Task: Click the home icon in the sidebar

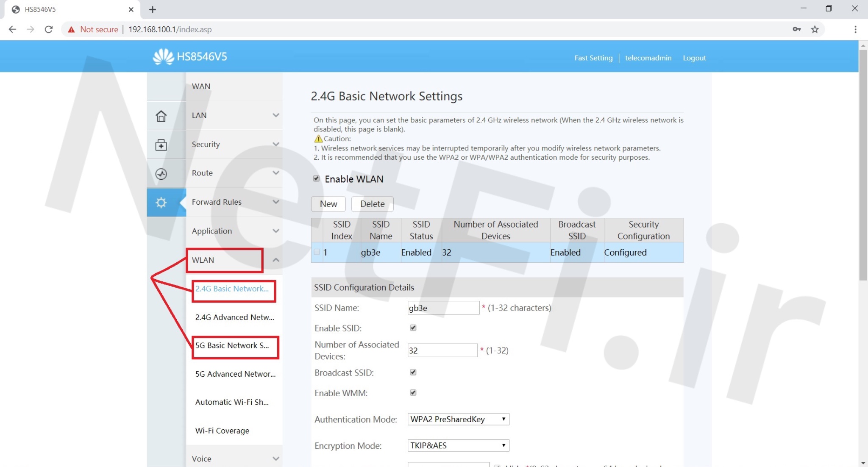Action: (161, 116)
